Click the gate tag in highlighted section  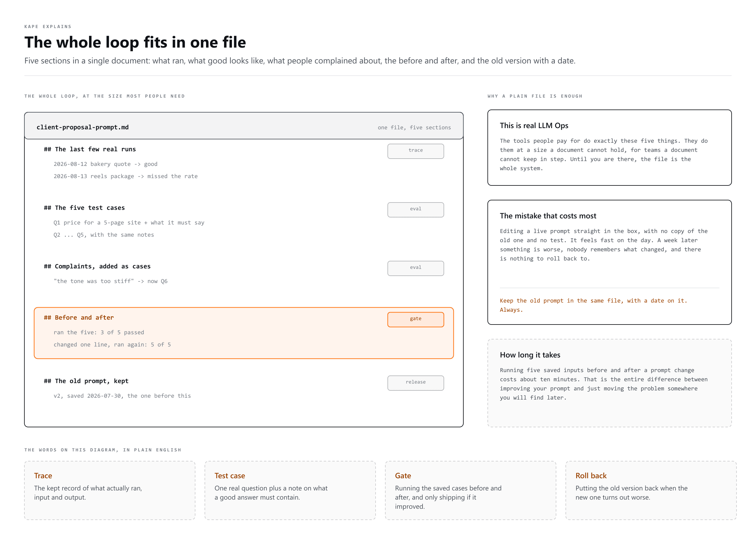pos(415,320)
